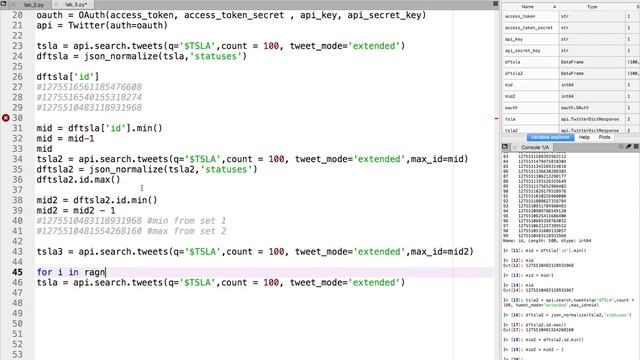Viewport: 640px width, 360px height.
Task: Open the editor options menu icon at top right
Action: (x=496, y=4)
